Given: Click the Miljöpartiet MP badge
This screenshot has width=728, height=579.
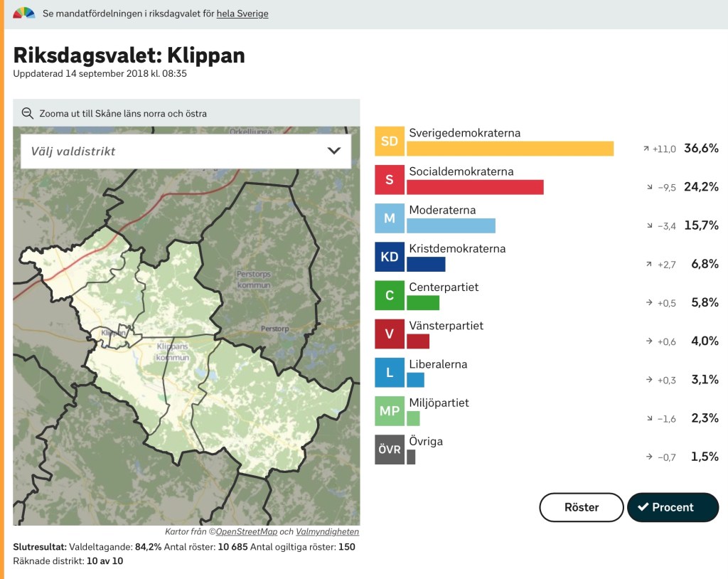Looking at the screenshot, I should [x=390, y=411].
